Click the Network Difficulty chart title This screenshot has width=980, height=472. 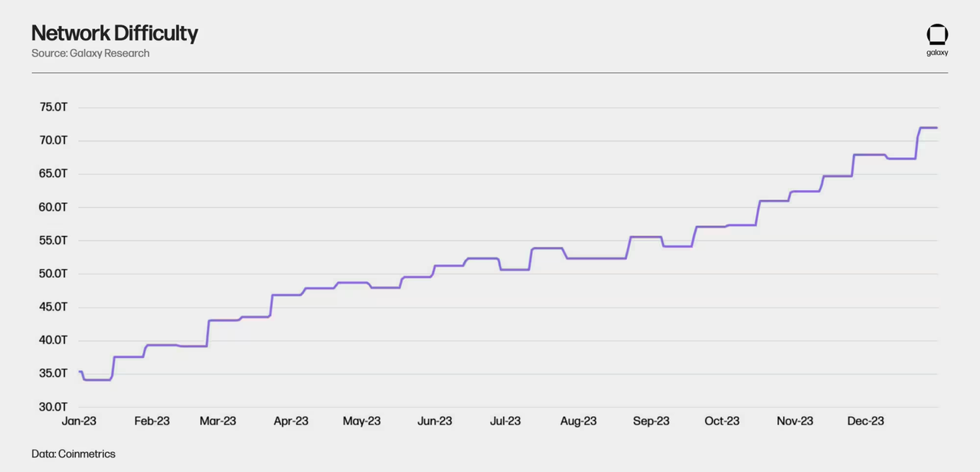[x=114, y=33]
